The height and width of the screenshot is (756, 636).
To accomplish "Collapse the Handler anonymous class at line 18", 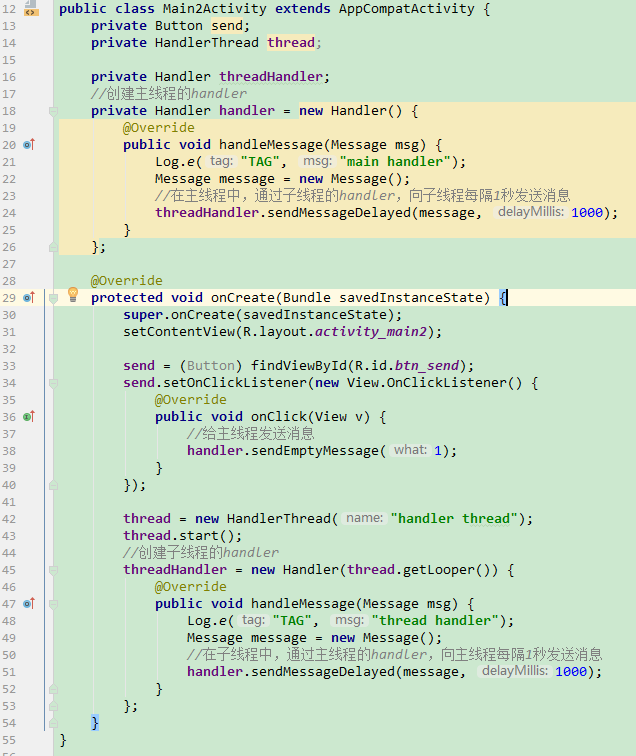I will click(x=54, y=112).
